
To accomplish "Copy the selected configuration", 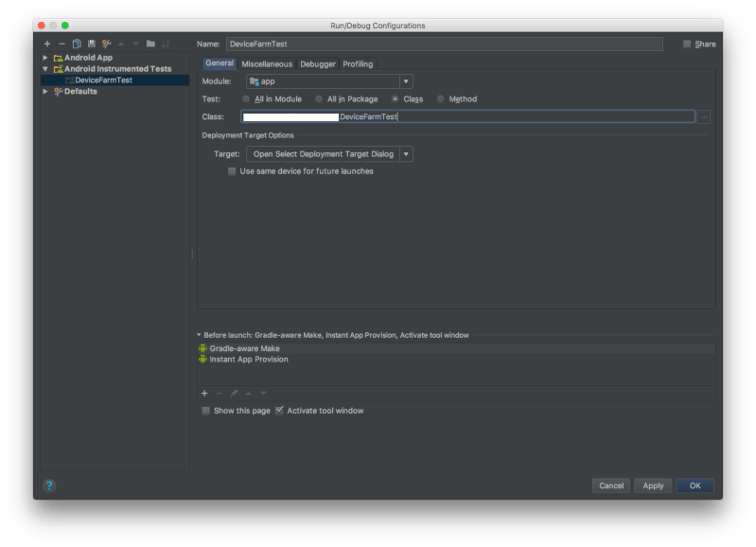I will coord(77,44).
